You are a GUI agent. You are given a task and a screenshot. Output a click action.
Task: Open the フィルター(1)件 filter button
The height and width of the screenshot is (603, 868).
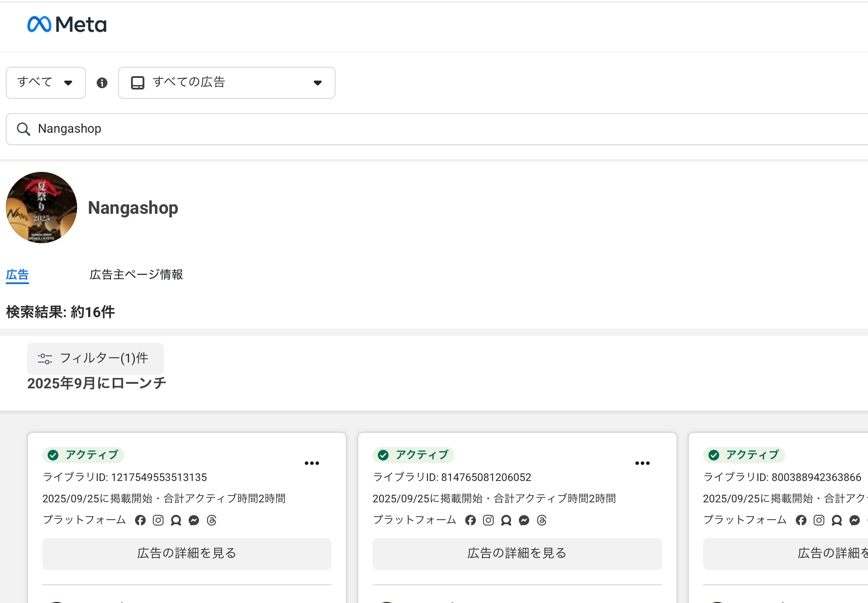(x=95, y=359)
